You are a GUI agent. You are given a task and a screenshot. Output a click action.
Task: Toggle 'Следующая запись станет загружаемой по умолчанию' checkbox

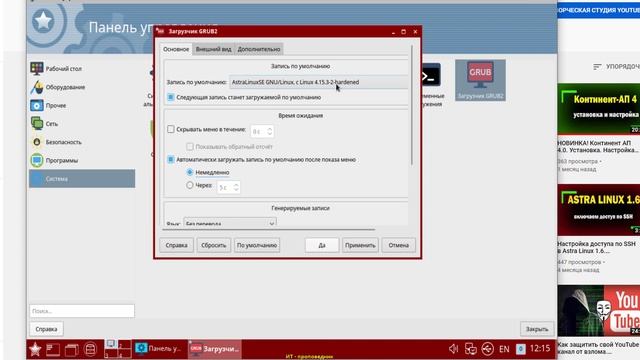(x=171, y=97)
